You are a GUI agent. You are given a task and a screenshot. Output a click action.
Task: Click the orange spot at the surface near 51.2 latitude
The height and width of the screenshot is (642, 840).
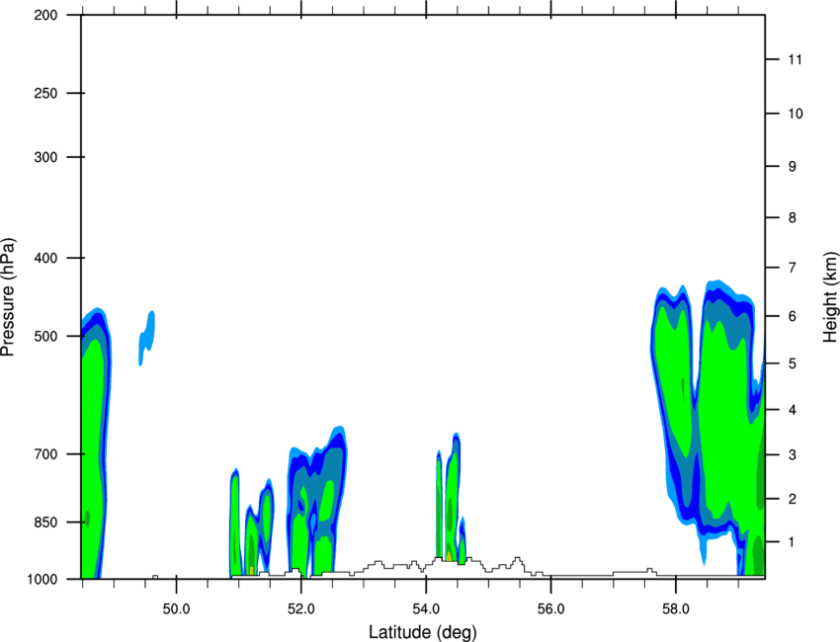[251, 571]
